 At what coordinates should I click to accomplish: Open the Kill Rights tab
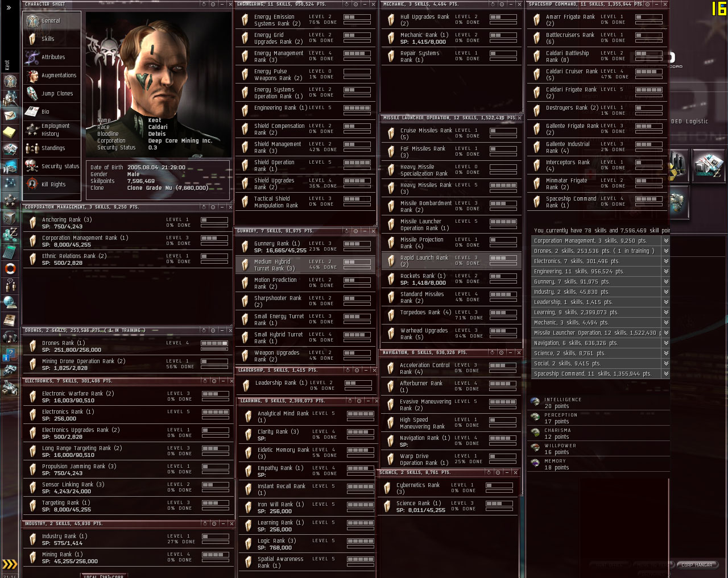[52, 184]
